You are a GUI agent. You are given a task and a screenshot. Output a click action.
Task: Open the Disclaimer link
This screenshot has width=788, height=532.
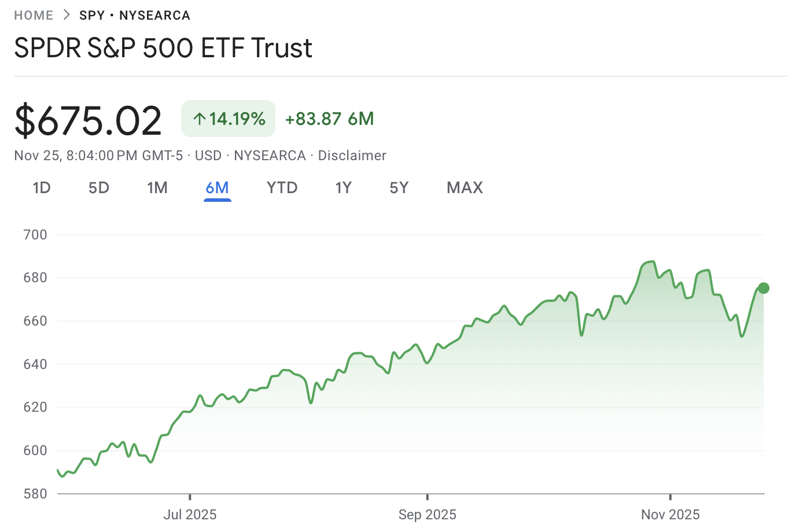pos(352,155)
